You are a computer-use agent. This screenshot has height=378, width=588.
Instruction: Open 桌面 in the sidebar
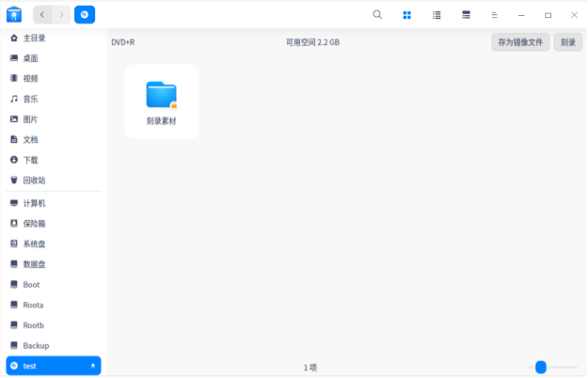click(x=54, y=58)
